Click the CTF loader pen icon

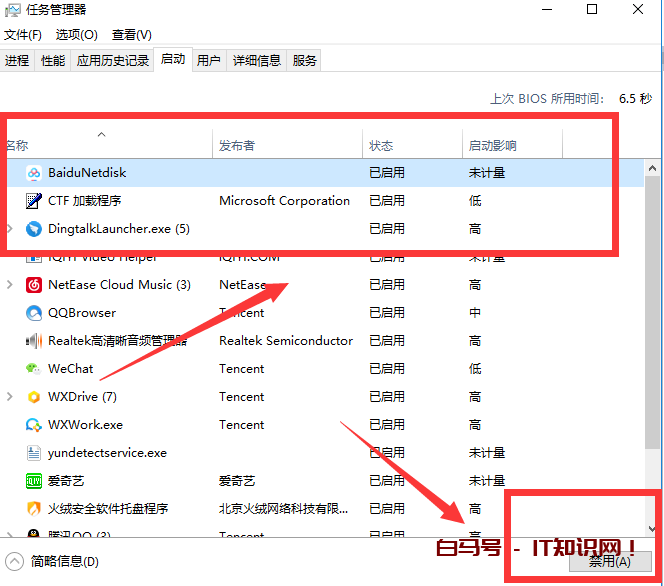coord(34,201)
